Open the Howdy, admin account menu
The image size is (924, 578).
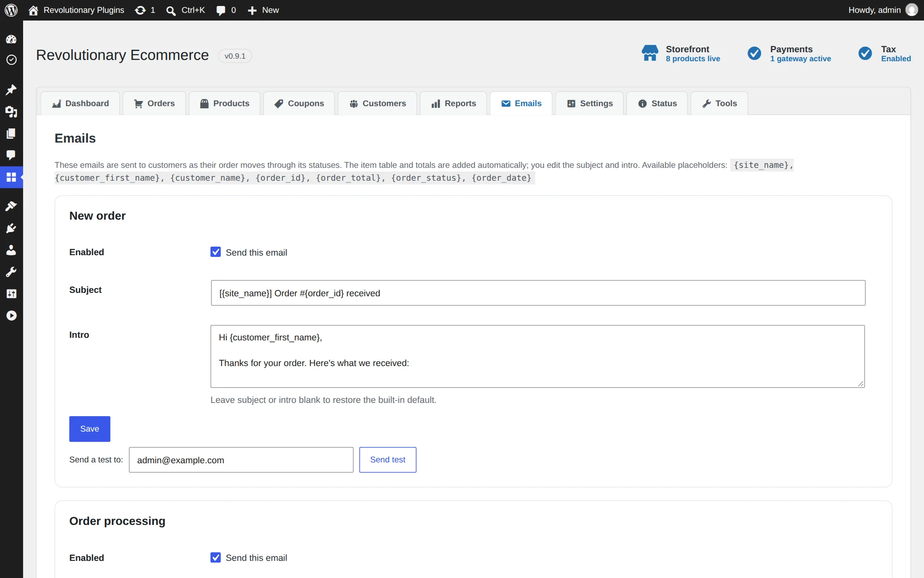(883, 10)
